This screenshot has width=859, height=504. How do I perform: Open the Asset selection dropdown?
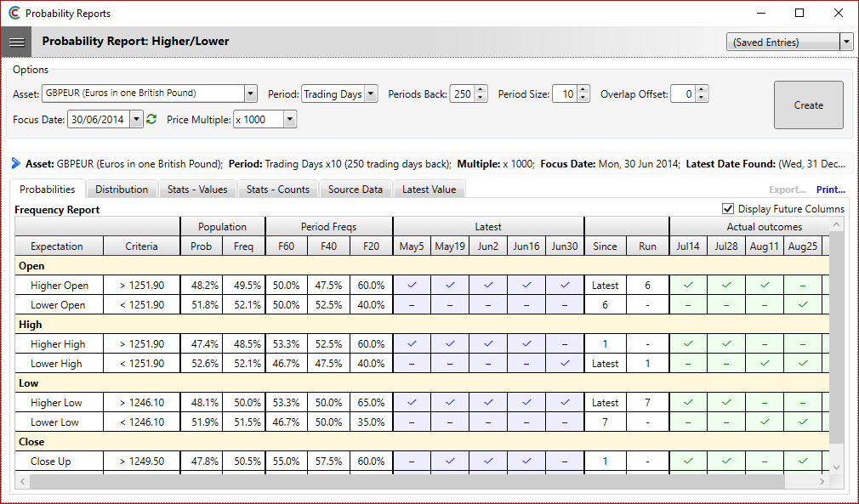click(x=249, y=93)
